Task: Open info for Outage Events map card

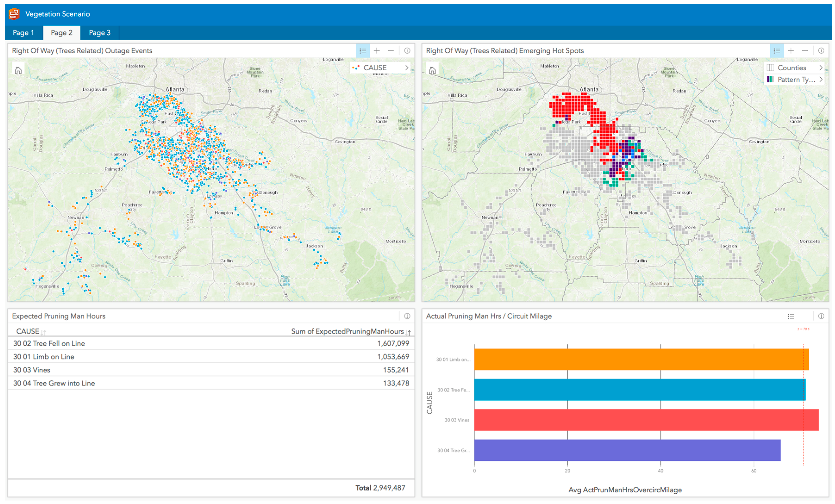Action: (x=407, y=51)
